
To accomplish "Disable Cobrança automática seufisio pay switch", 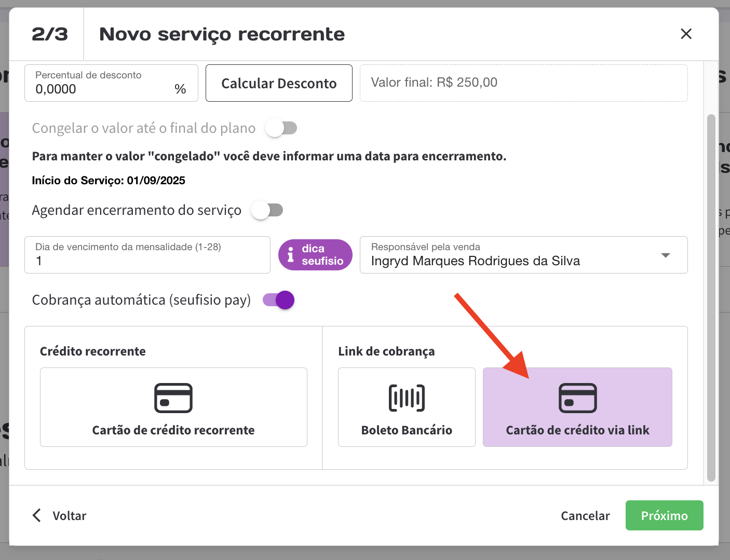I will point(279,300).
